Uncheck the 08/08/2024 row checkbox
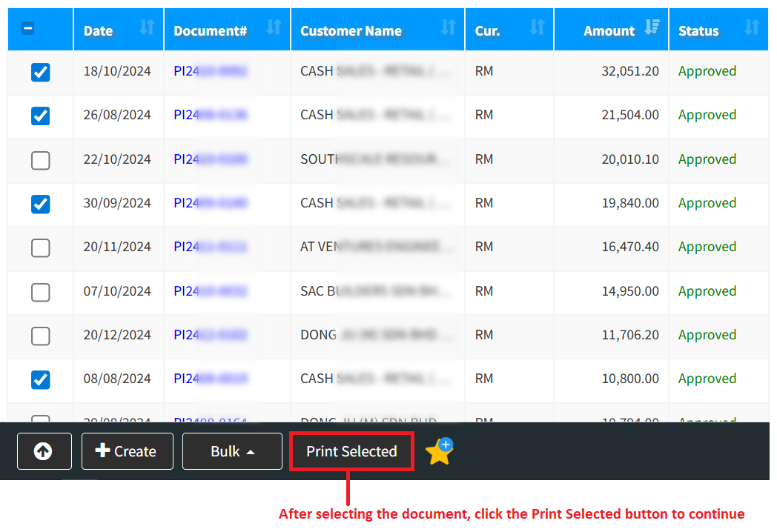777x532 pixels. [41, 379]
